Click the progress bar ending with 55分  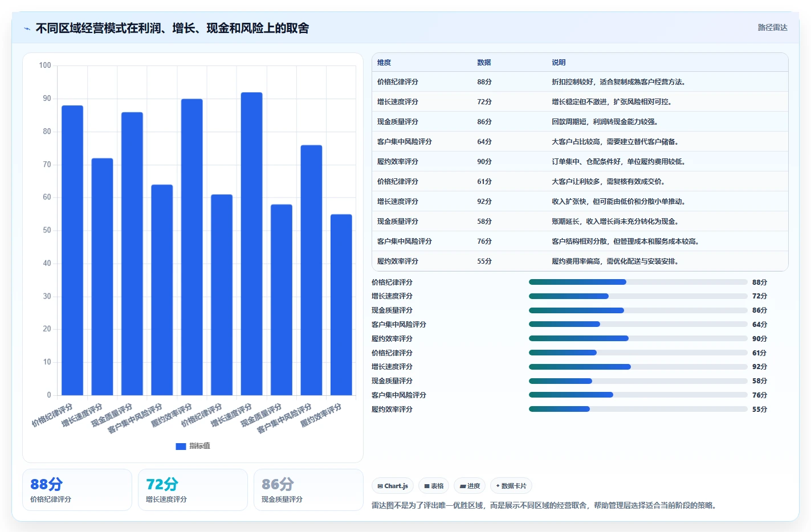point(638,409)
